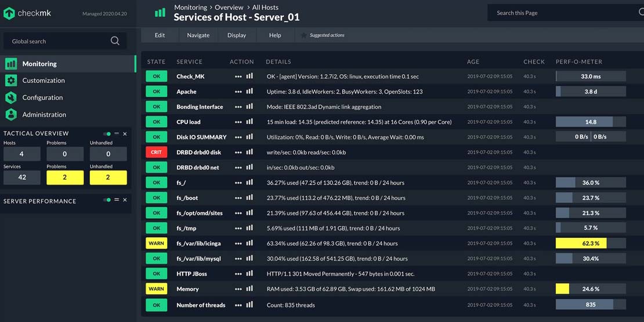
Task: Click the Search this Page field
Action: 566,13
